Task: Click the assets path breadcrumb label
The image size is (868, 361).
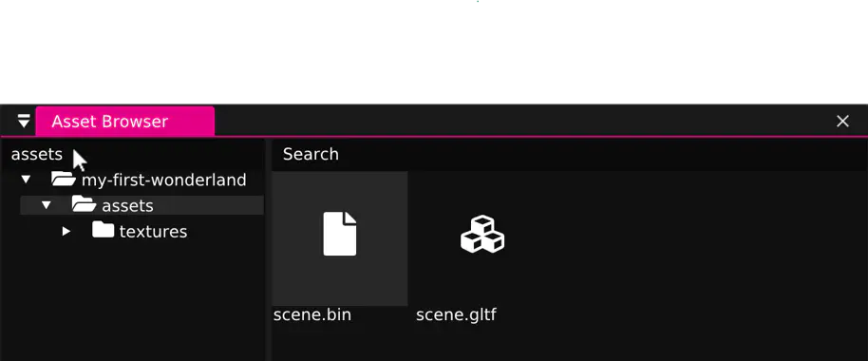Action: coord(37,155)
